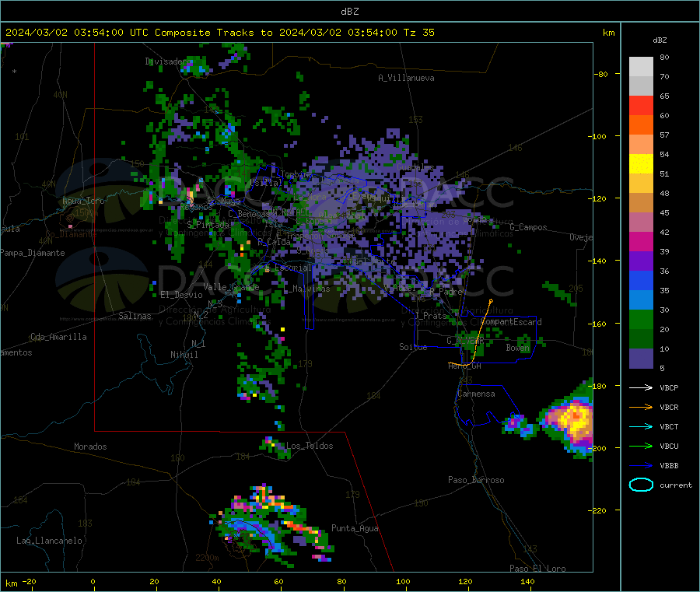Select the slate 5-10 dBZ swatch

click(641, 359)
